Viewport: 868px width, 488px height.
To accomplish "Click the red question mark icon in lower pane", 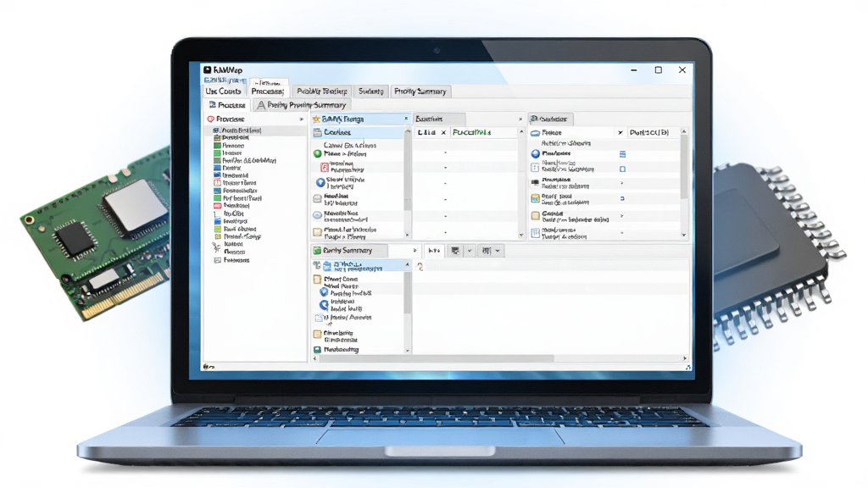I will click(x=420, y=267).
